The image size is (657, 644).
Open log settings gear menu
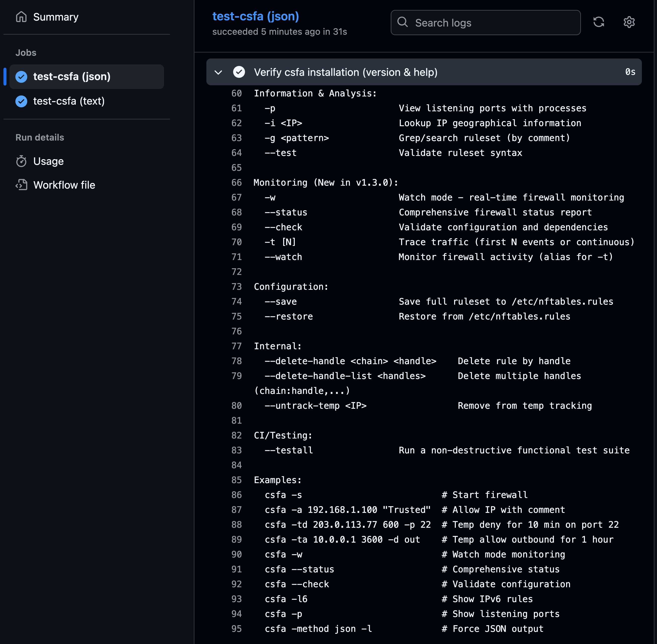629,22
